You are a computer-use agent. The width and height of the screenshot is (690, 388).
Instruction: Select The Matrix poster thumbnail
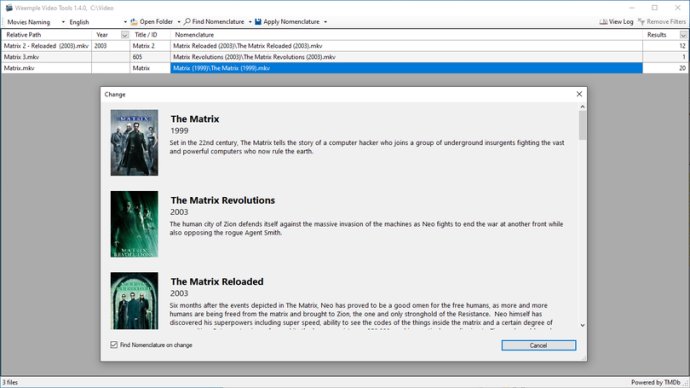(x=134, y=143)
